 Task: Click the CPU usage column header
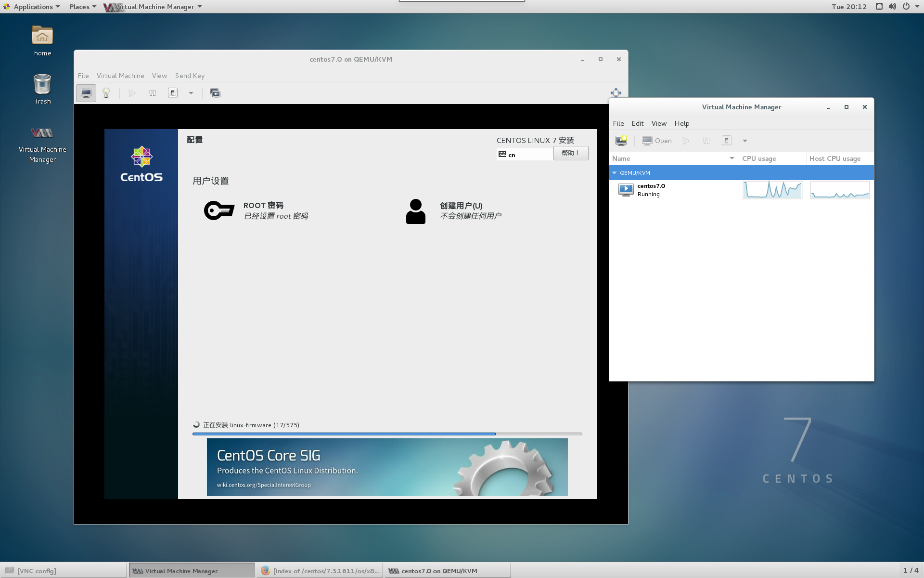click(x=772, y=158)
